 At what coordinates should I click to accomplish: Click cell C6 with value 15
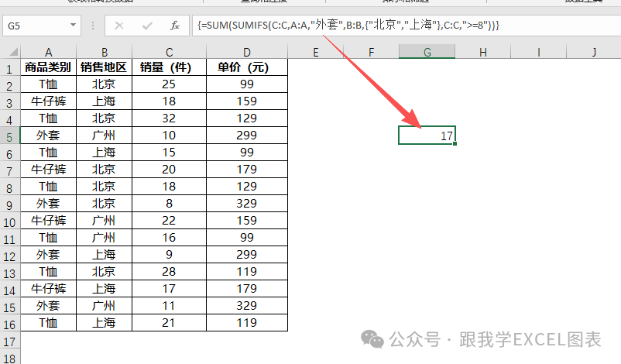(x=169, y=153)
